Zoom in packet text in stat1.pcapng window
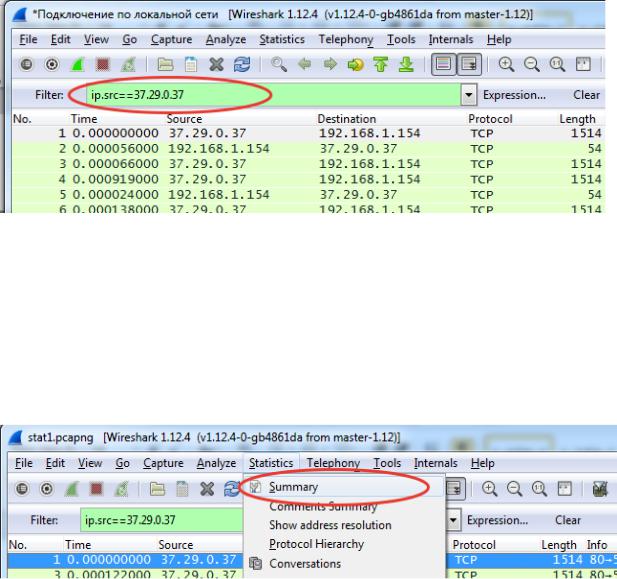617x579 pixels. [490, 489]
